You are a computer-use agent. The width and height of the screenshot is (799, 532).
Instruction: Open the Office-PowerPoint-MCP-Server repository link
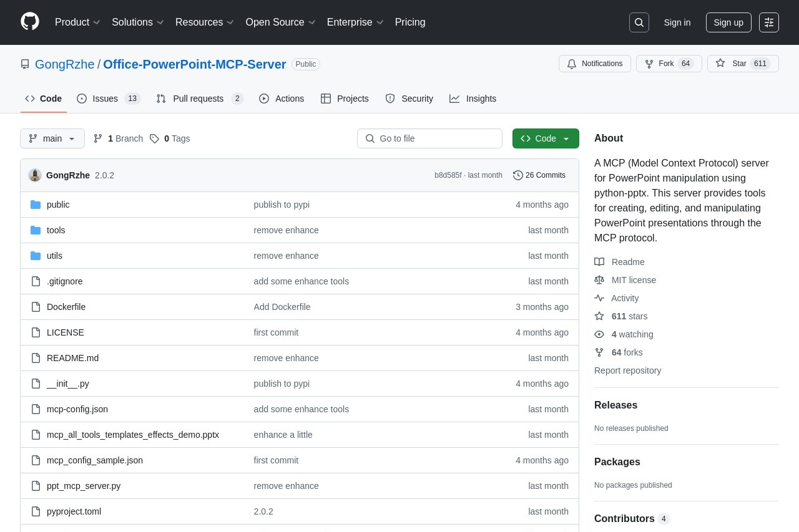click(x=195, y=64)
